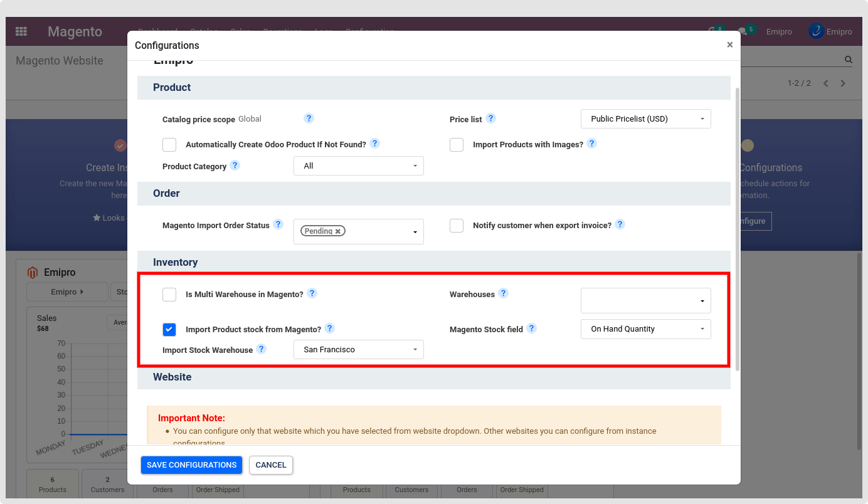
Task: Check Notify customer when export invoice
Action: (457, 226)
